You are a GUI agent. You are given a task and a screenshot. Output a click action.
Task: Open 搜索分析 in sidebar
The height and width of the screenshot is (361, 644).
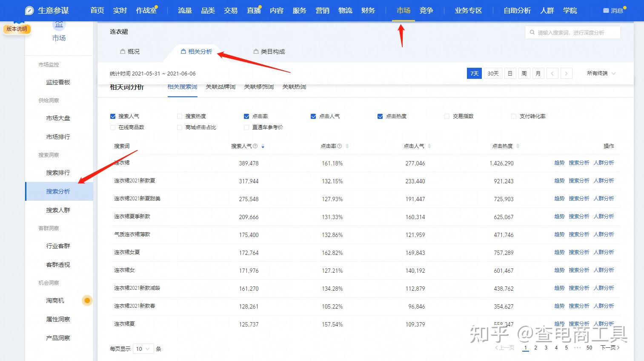coord(58,191)
